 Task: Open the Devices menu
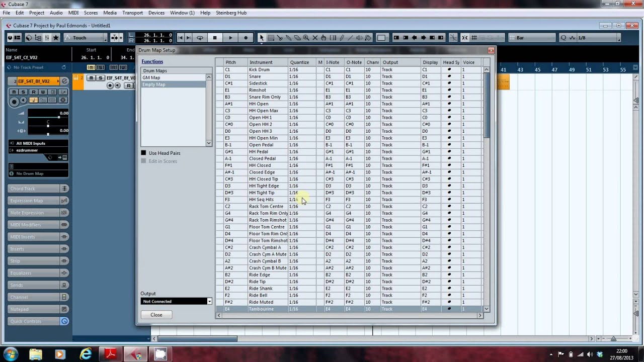point(156,13)
